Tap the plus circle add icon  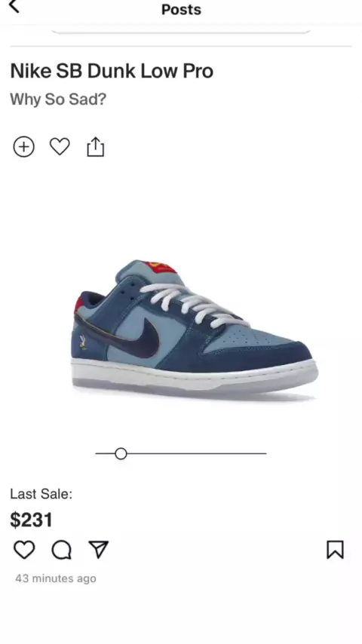click(x=24, y=147)
